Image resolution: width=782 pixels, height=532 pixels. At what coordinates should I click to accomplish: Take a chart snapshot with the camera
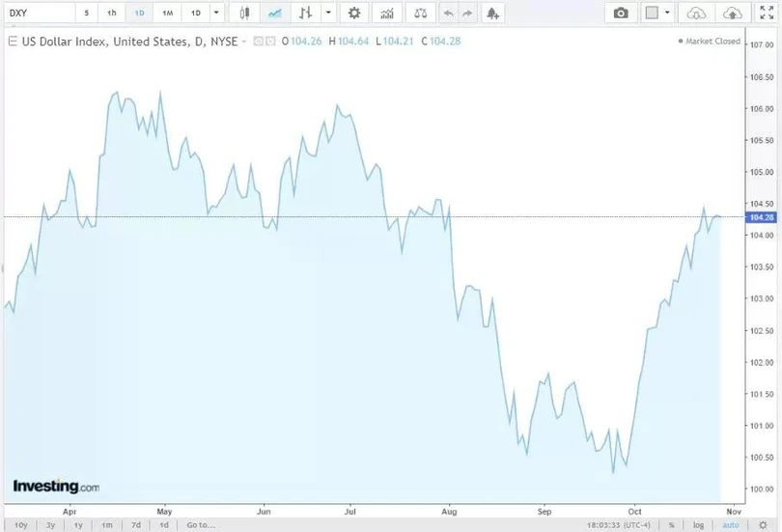click(621, 13)
